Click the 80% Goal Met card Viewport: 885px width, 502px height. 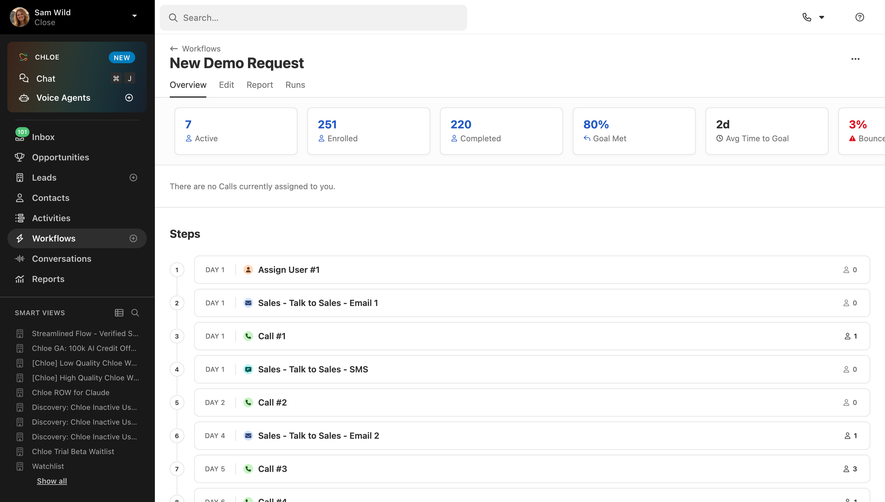(x=634, y=131)
